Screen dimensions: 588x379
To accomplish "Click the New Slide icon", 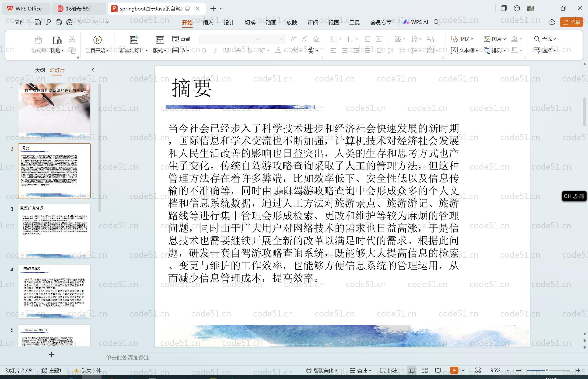I will click(x=134, y=40).
